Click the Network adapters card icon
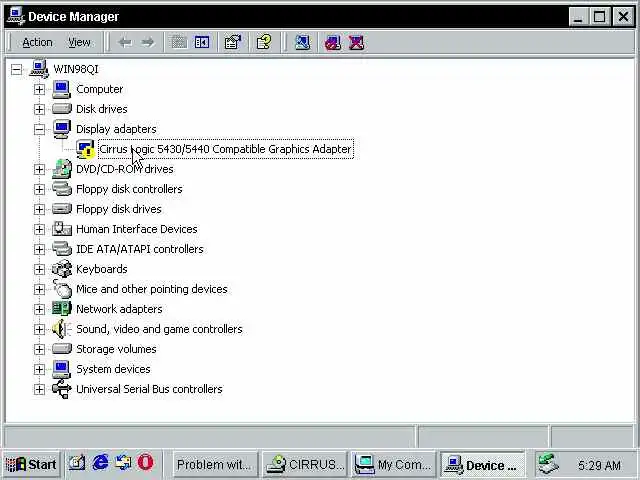Screen dimensions: 640x480 click(62, 309)
